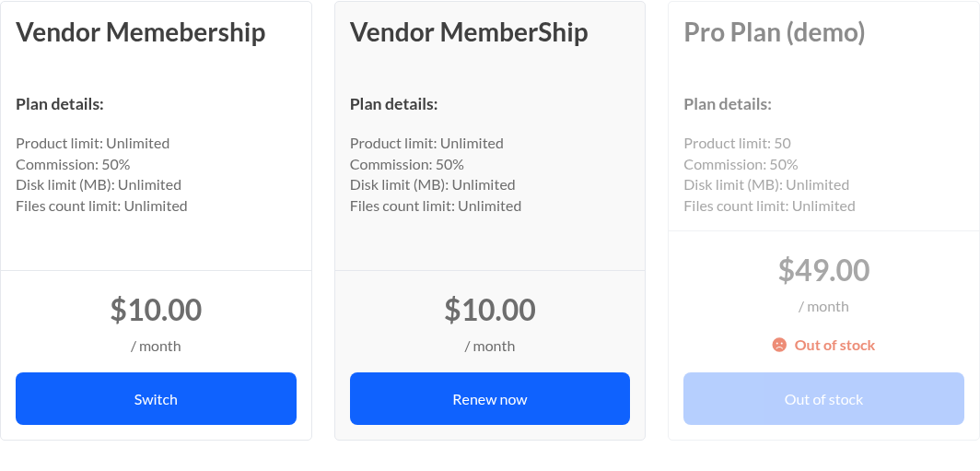Image resolution: width=980 pixels, height=471 pixels.
Task: Click Files count limit in middle card
Action: [436, 206]
